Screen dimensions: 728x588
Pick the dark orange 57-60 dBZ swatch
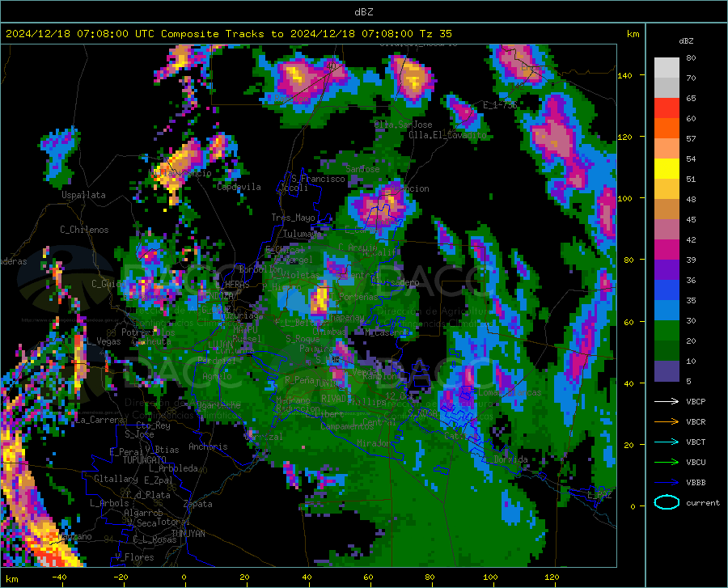[x=667, y=129]
